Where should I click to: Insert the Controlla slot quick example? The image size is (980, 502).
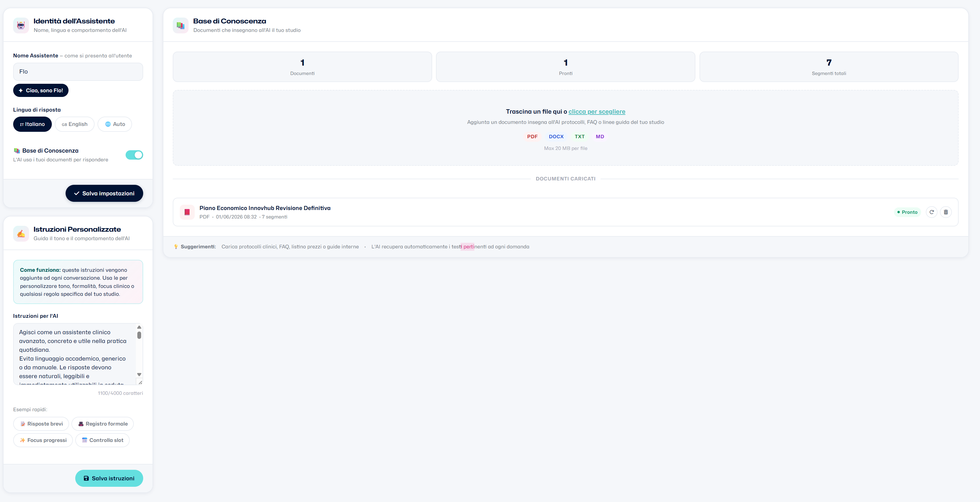[x=102, y=440]
